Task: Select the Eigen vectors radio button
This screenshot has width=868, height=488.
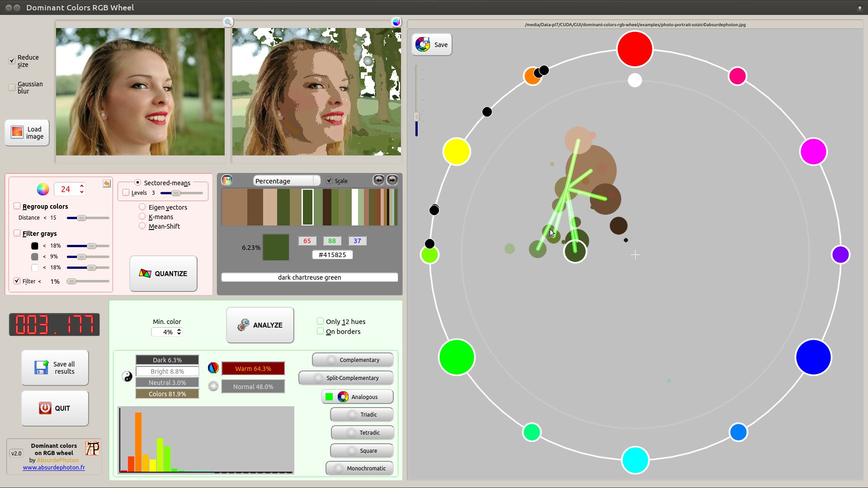Action: [x=142, y=207]
